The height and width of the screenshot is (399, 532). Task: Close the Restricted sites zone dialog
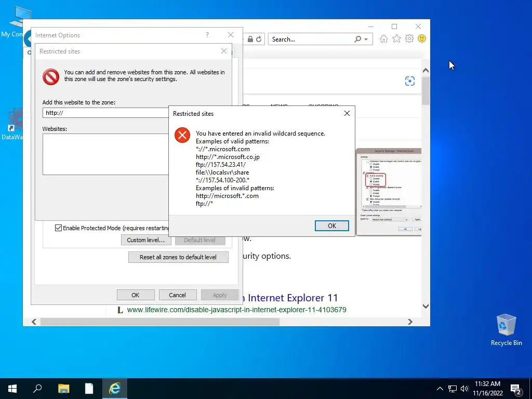pos(223,51)
